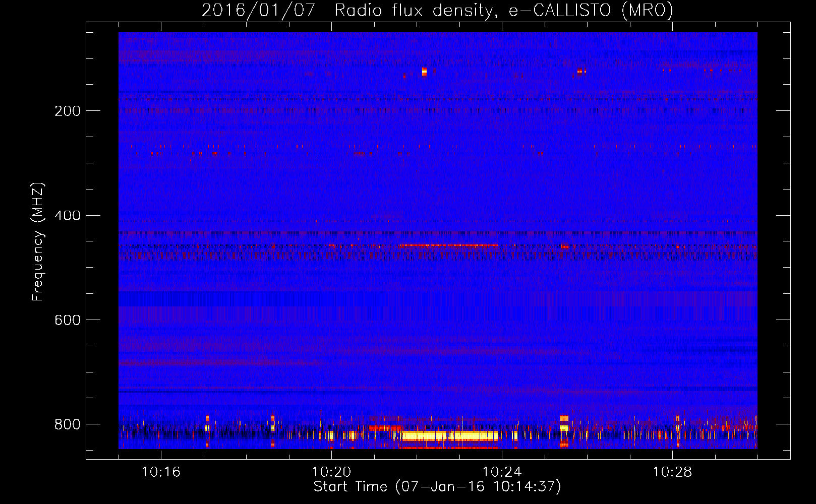The width and height of the screenshot is (816, 504).
Task: Click the 10:24 time tick label
Action: click(502, 472)
